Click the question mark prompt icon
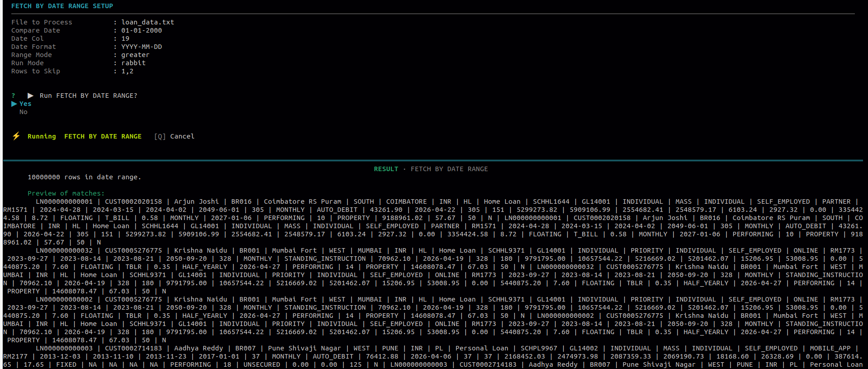The height and width of the screenshot is (369, 868). (13, 96)
